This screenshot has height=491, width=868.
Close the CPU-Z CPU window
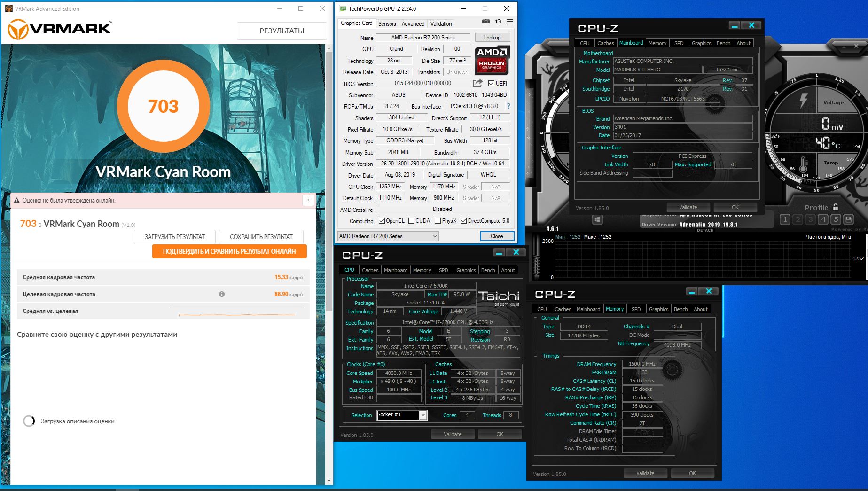(516, 252)
